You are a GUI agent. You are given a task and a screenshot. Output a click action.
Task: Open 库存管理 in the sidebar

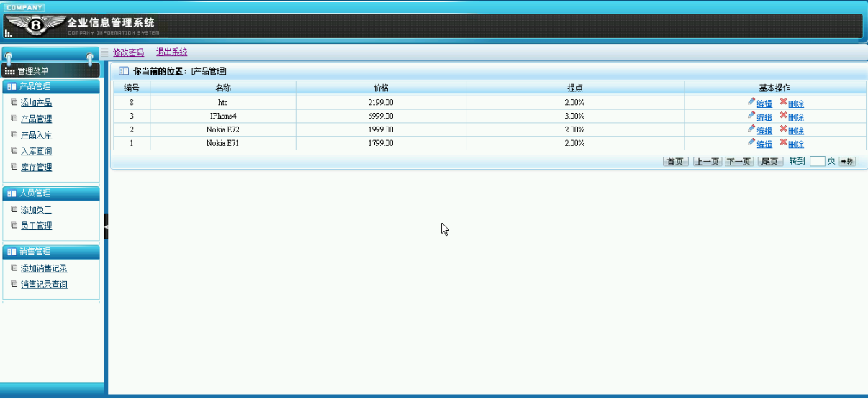[x=36, y=168]
